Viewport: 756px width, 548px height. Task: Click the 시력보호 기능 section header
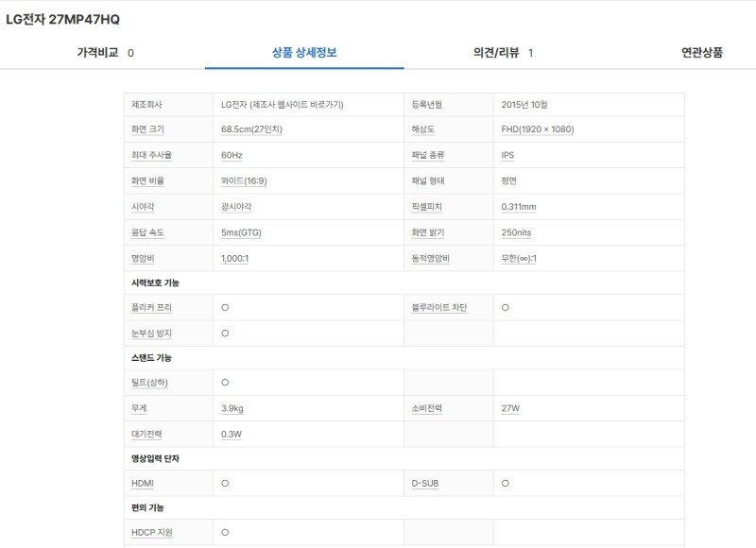pyautogui.click(x=155, y=283)
